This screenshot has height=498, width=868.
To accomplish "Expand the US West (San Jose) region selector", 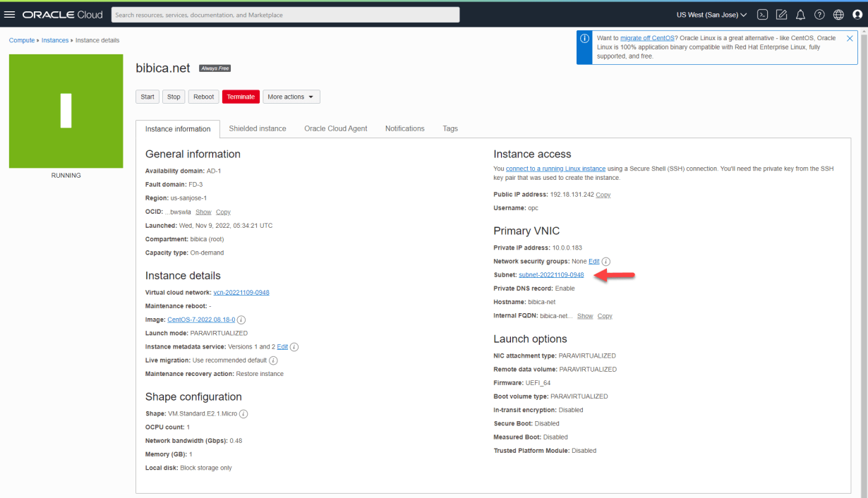I will pos(711,14).
